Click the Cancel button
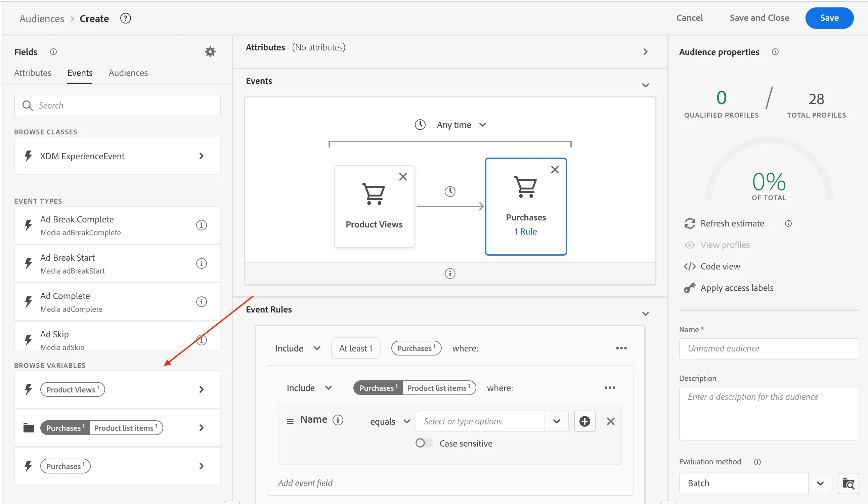The width and height of the screenshot is (868, 504). coord(689,18)
